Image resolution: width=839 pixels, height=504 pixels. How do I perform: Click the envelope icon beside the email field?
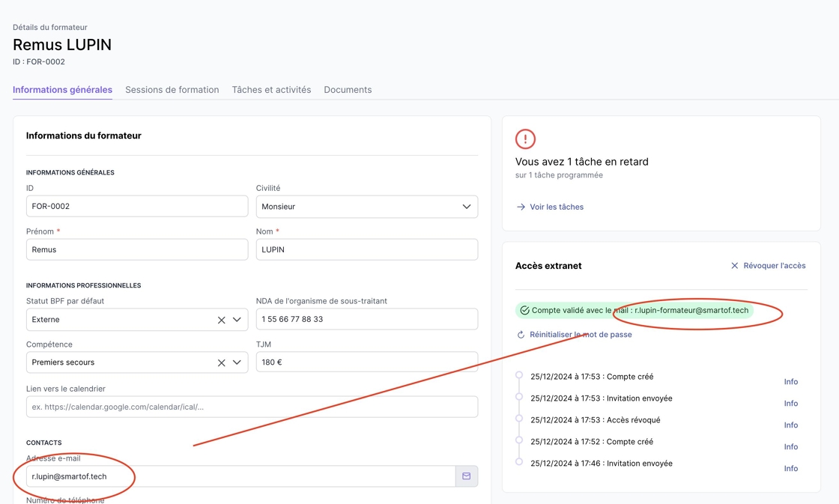pyautogui.click(x=467, y=476)
